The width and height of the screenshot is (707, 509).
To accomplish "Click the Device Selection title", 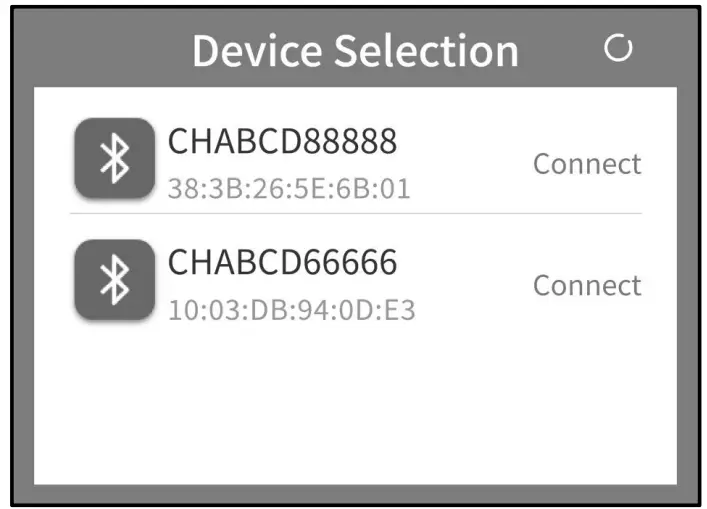I will [x=355, y=51].
